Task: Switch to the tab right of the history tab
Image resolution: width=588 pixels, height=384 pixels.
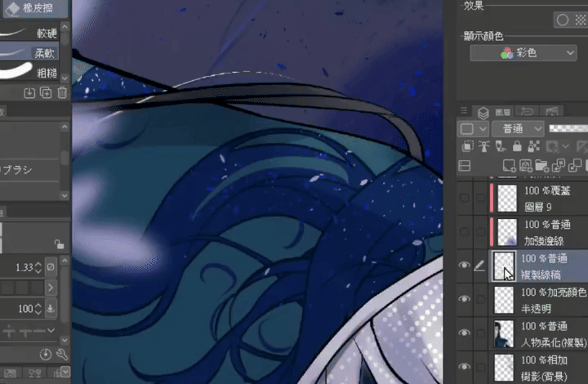Action: (551, 111)
